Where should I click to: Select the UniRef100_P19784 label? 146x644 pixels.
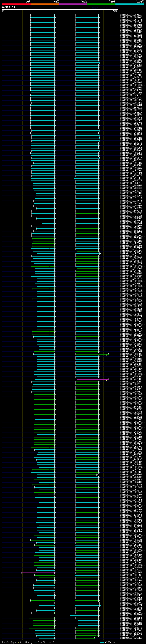(x=131, y=412)
